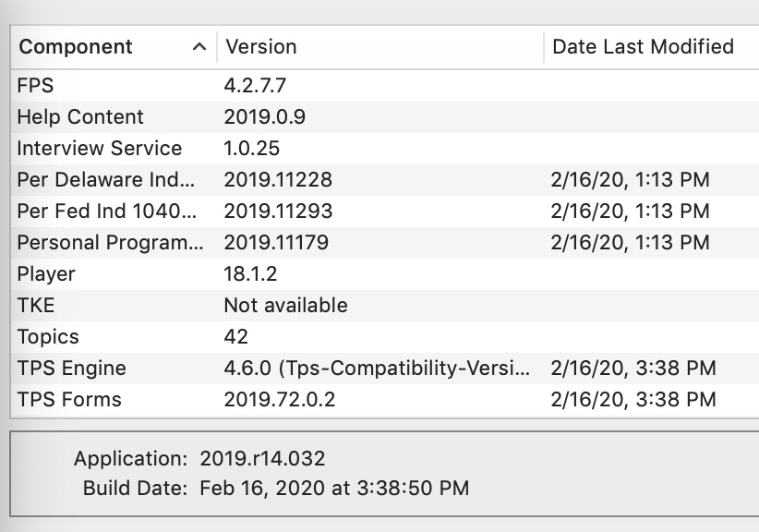The height and width of the screenshot is (532, 759).
Task: Click Per Delaware date 2/16/20, 1:13 PM
Action: tap(631, 180)
